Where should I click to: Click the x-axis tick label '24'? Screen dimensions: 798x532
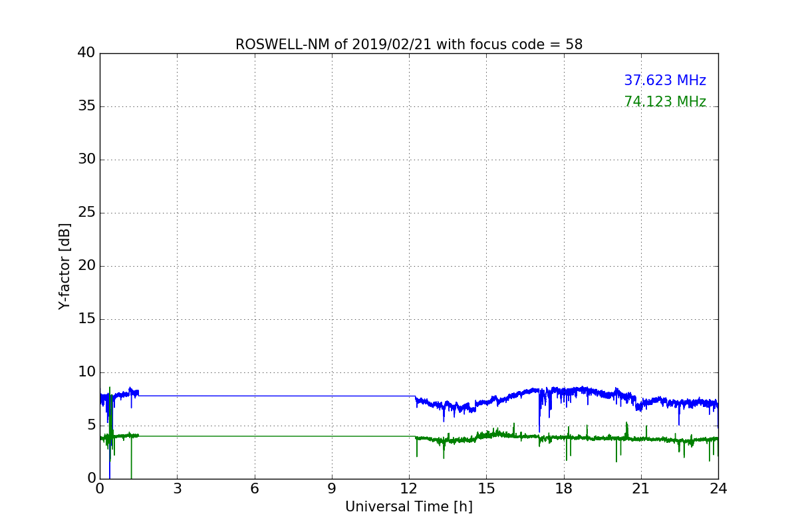[x=718, y=489]
